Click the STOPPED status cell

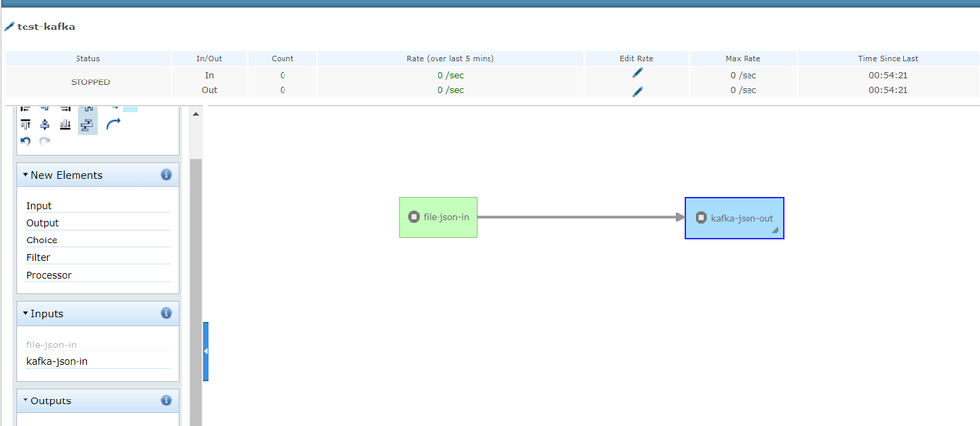click(87, 81)
